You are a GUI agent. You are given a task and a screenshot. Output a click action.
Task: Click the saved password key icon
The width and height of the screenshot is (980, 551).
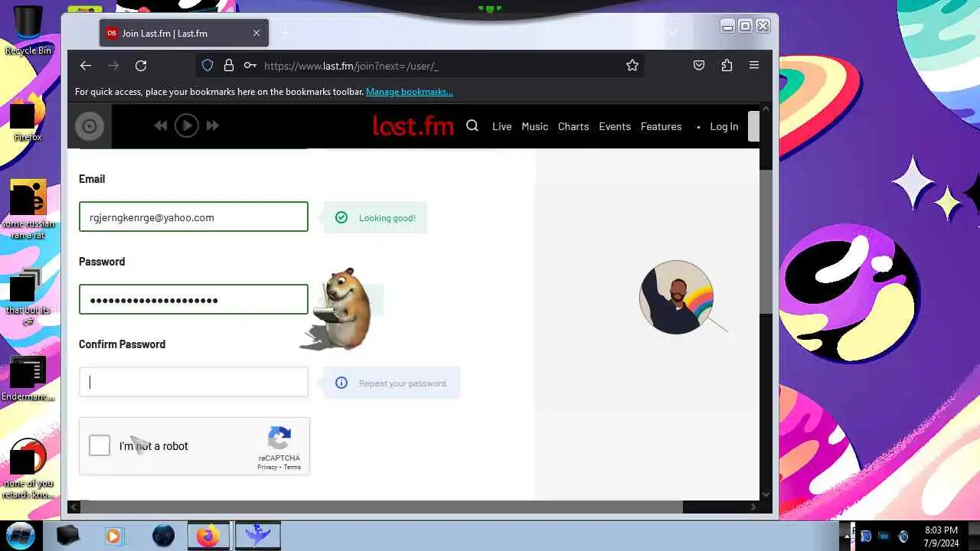(x=250, y=66)
